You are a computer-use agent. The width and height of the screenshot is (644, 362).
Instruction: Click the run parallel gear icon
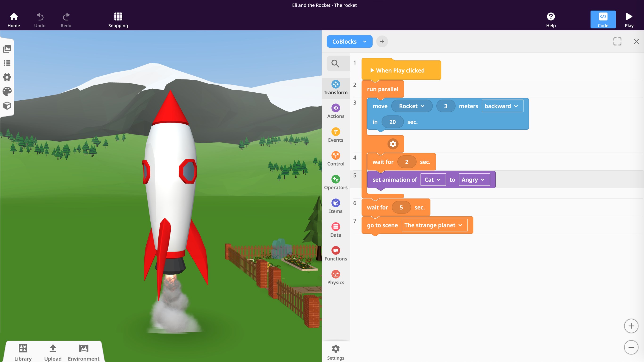[393, 144]
